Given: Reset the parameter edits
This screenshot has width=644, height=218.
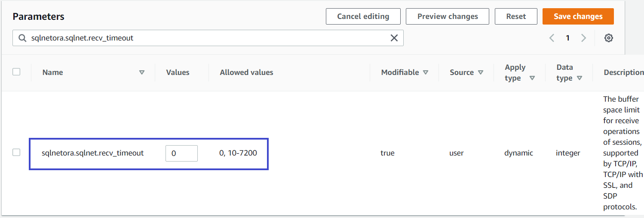Looking at the screenshot, I should 516,16.
